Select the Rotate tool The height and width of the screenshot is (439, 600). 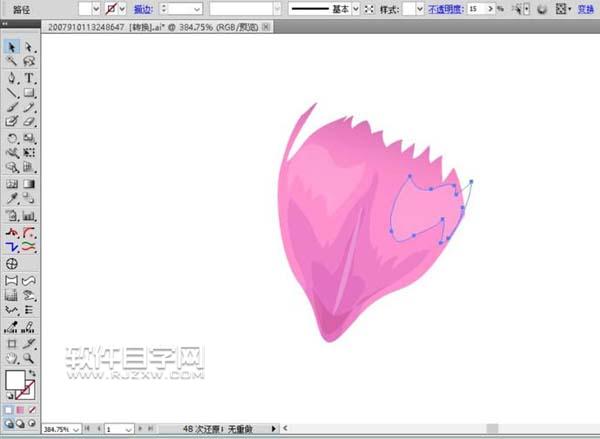(12, 138)
